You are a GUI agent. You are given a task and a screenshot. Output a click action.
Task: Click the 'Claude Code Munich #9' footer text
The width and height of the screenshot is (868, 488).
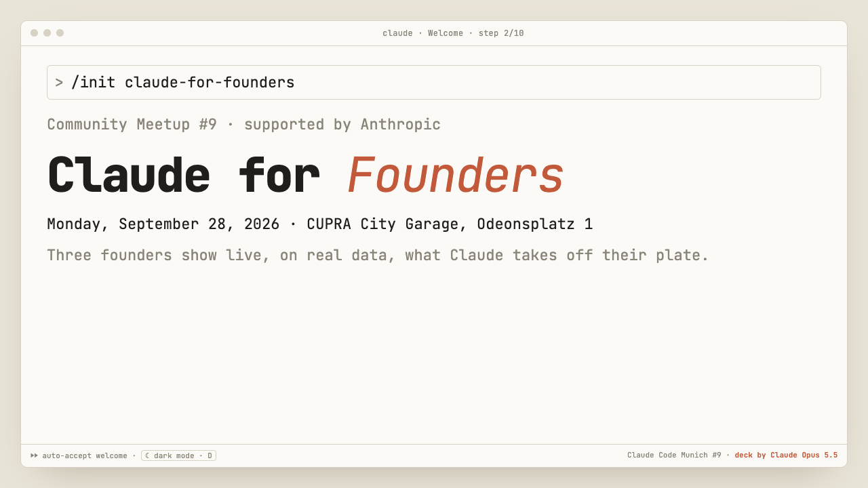pos(674,455)
